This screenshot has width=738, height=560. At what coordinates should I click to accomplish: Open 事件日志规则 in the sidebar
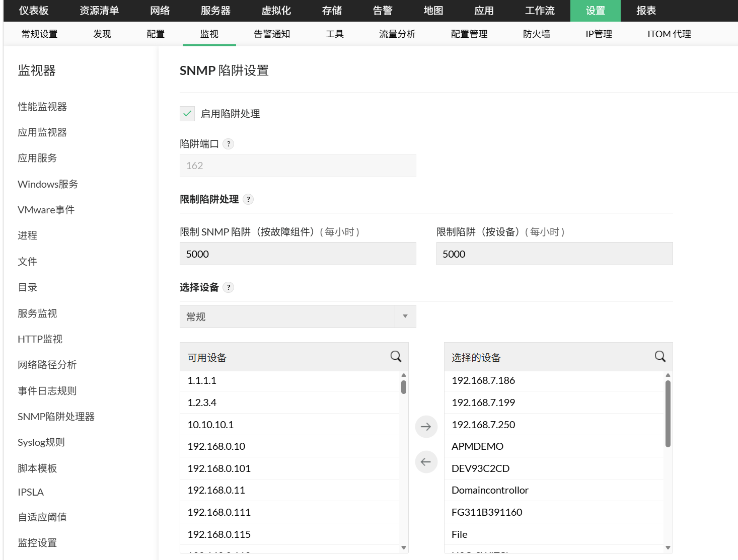click(47, 391)
